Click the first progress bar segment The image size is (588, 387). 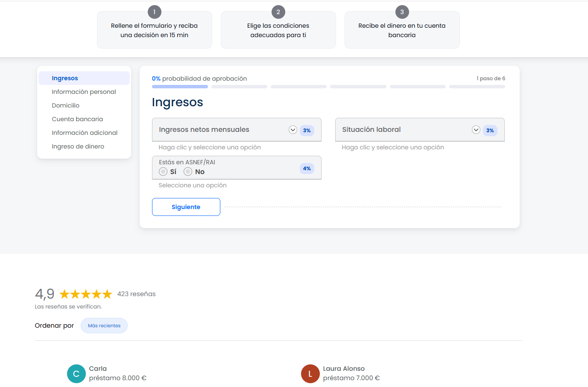[180, 87]
